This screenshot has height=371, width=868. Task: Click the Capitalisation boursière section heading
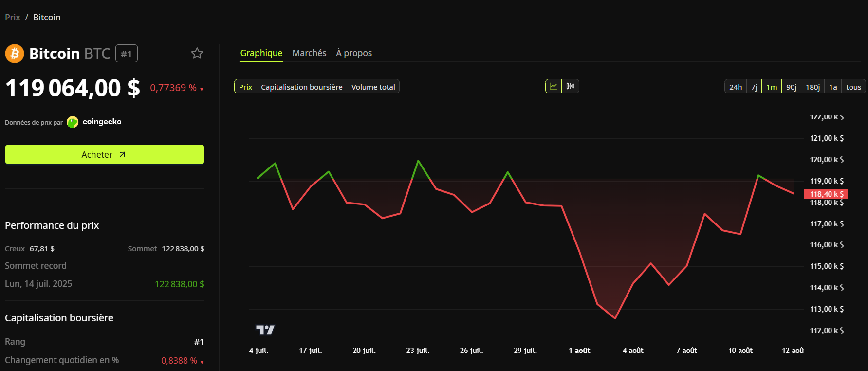(x=59, y=317)
